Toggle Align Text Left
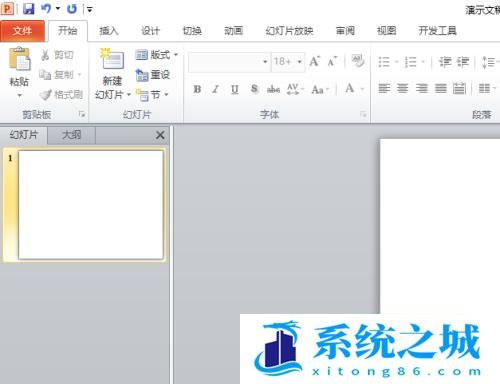 click(x=384, y=88)
